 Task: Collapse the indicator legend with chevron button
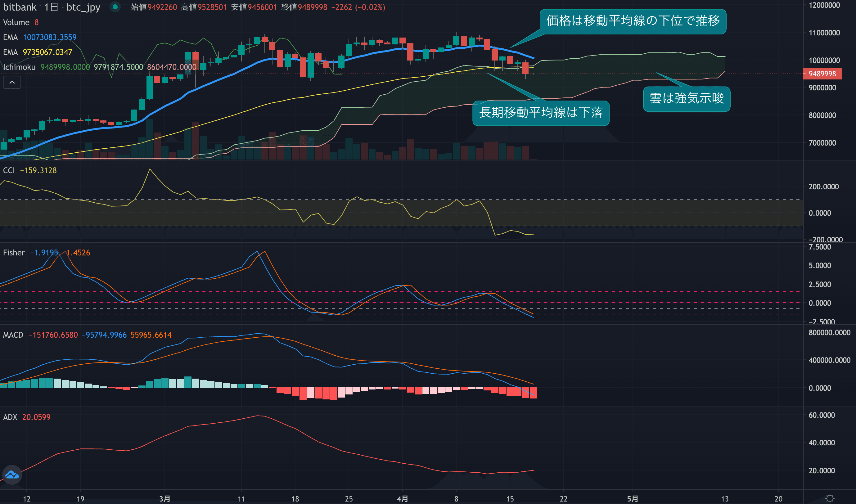pos(12,82)
